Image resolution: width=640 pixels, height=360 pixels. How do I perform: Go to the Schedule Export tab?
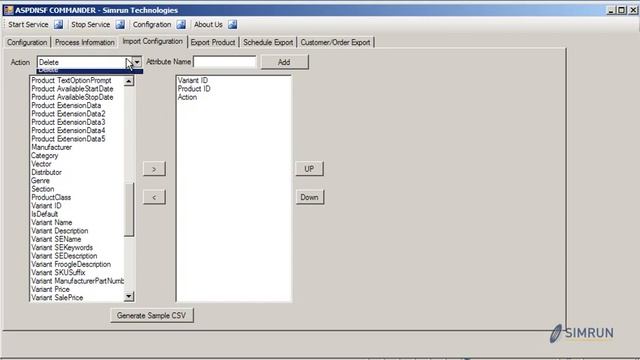tap(268, 42)
